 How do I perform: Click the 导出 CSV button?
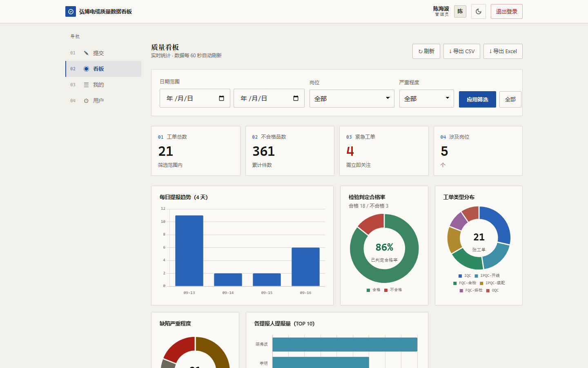462,51
